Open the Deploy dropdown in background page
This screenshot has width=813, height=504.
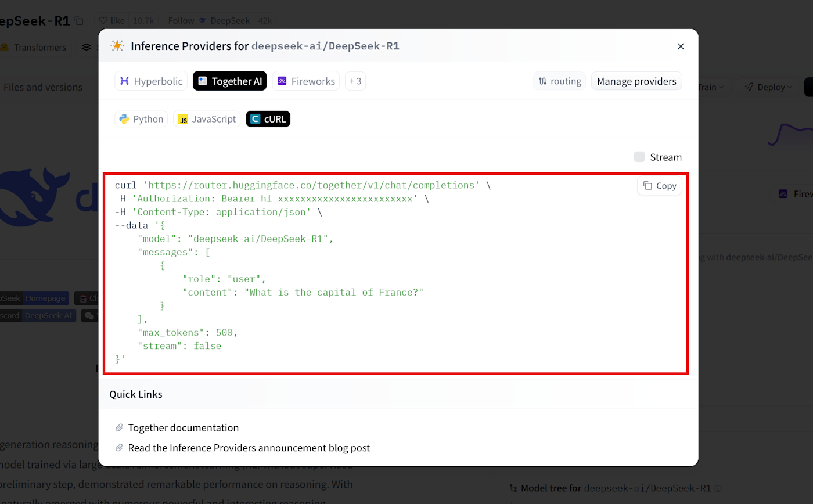click(768, 87)
